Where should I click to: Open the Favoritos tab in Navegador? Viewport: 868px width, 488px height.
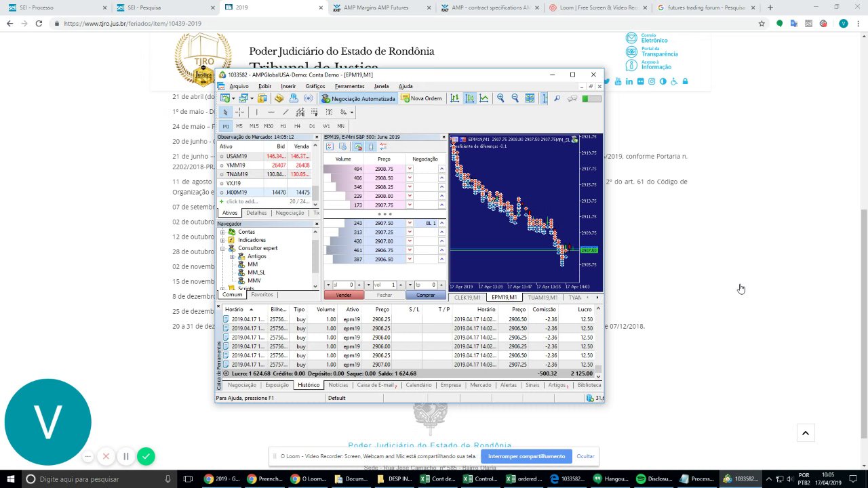point(262,295)
